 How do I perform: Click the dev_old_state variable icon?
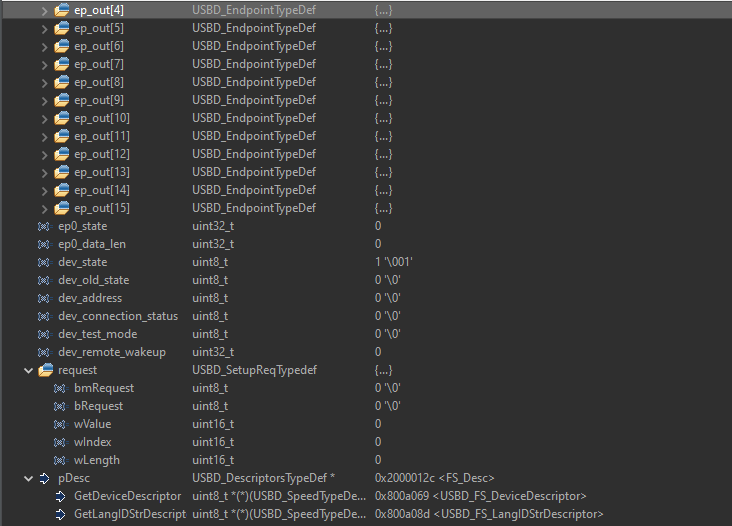pyautogui.click(x=44, y=281)
